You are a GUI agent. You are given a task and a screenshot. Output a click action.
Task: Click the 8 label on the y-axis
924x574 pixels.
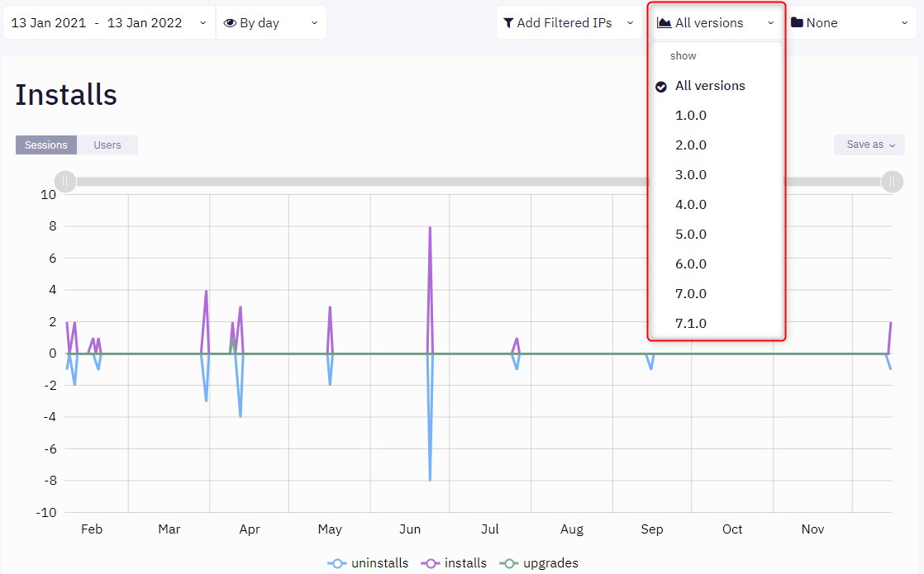(x=53, y=226)
